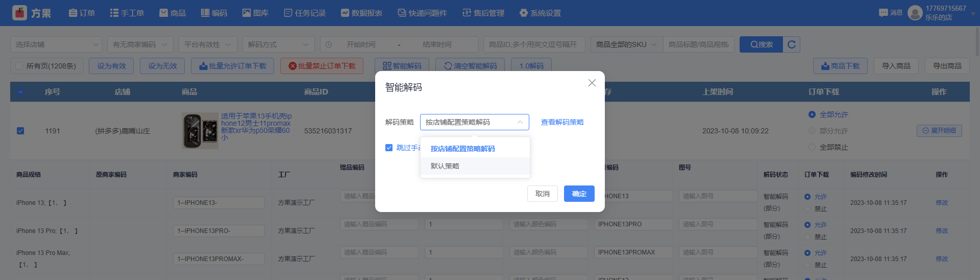
Task: Open the 解码方式 dropdown
Action: pos(279,44)
